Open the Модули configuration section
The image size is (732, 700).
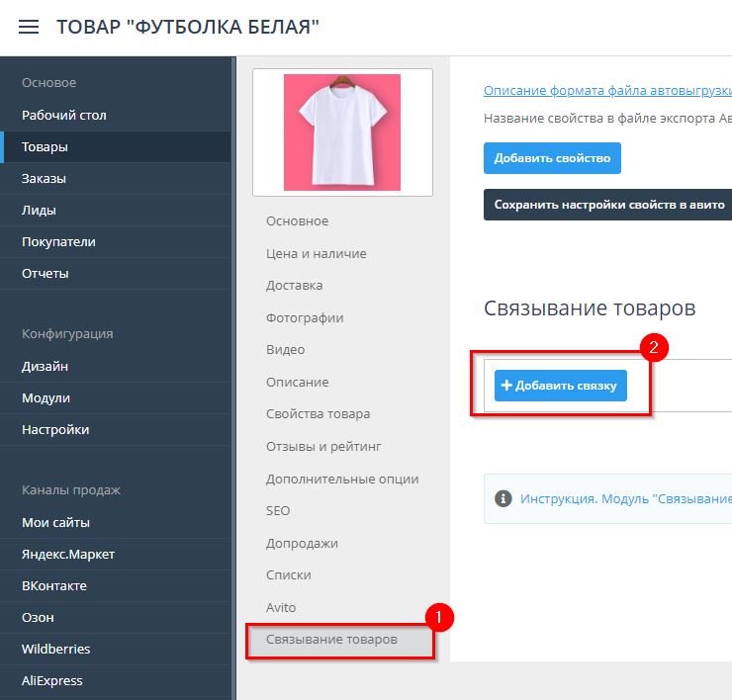46,397
